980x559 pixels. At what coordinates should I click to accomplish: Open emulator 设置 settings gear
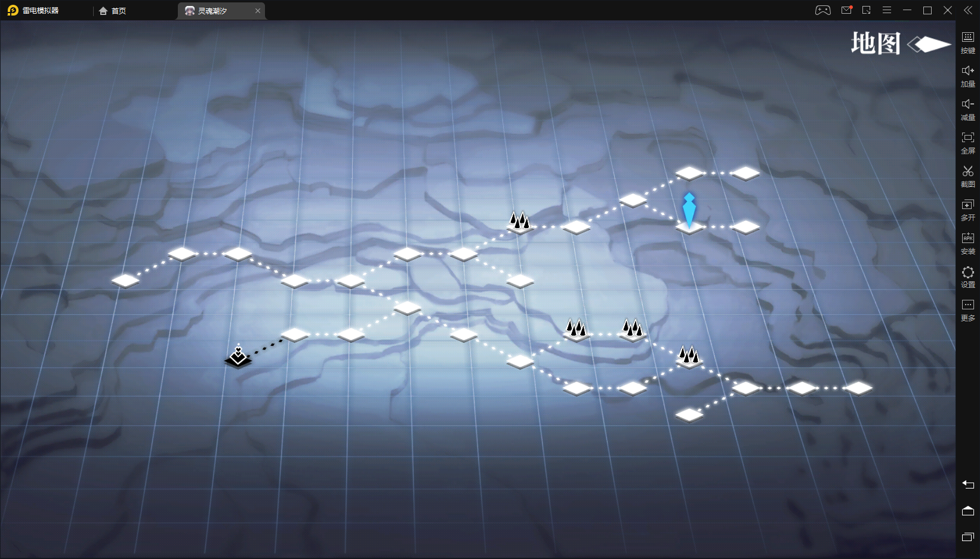tap(968, 277)
